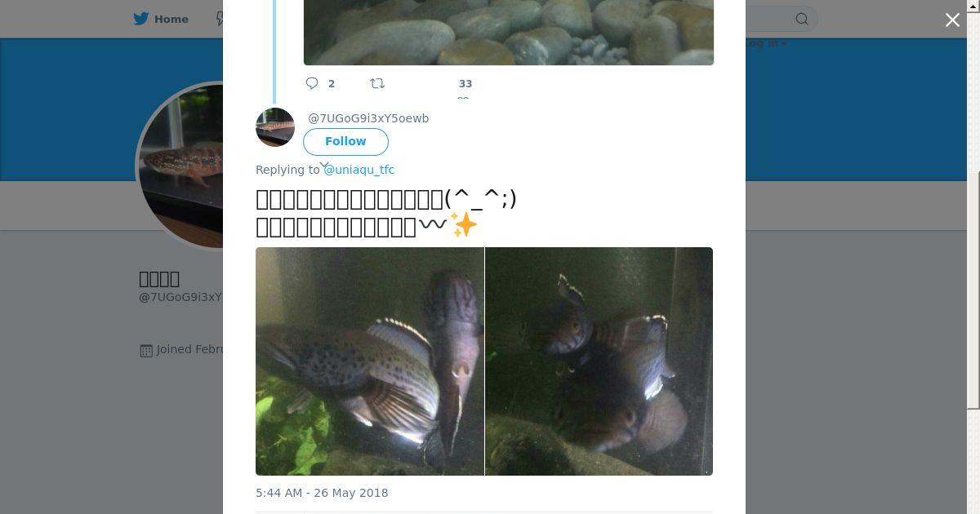Image resolution: width=980 pixels, height=514 pixels.
Task: Close the tweet overlay with X
Action: (x=952, y=20)
